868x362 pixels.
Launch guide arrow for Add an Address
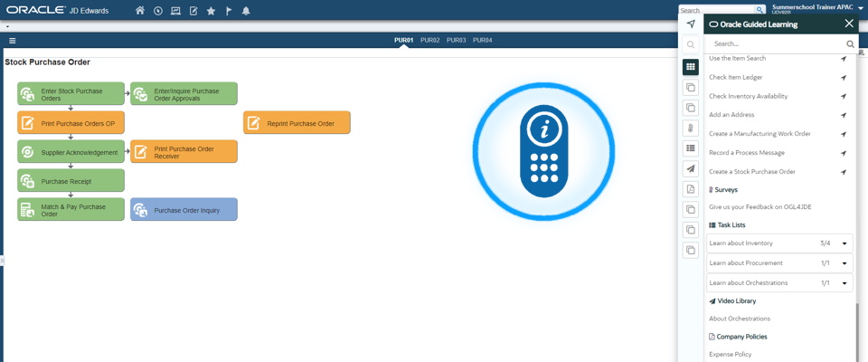click(843, 115)
